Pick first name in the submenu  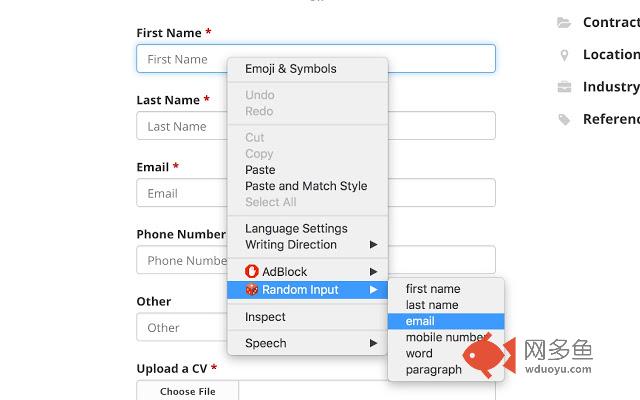[x=433, y=289]
